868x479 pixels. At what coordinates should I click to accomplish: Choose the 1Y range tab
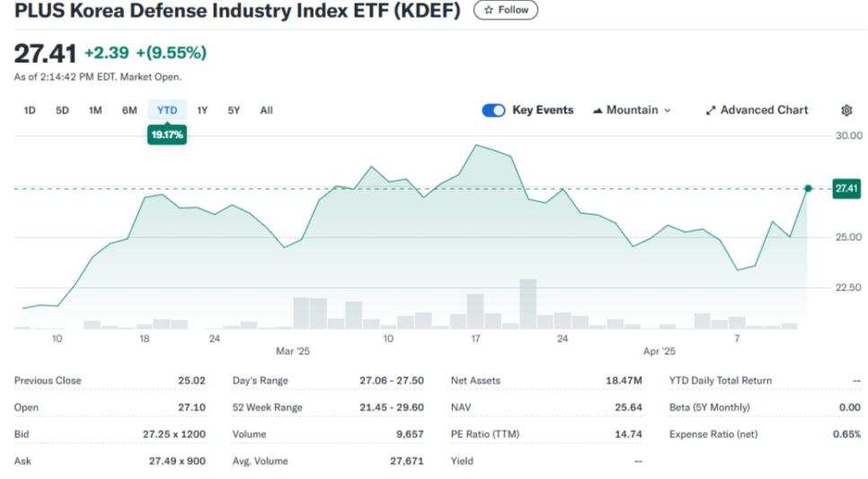pyautogui.click(x=202, y=111)
